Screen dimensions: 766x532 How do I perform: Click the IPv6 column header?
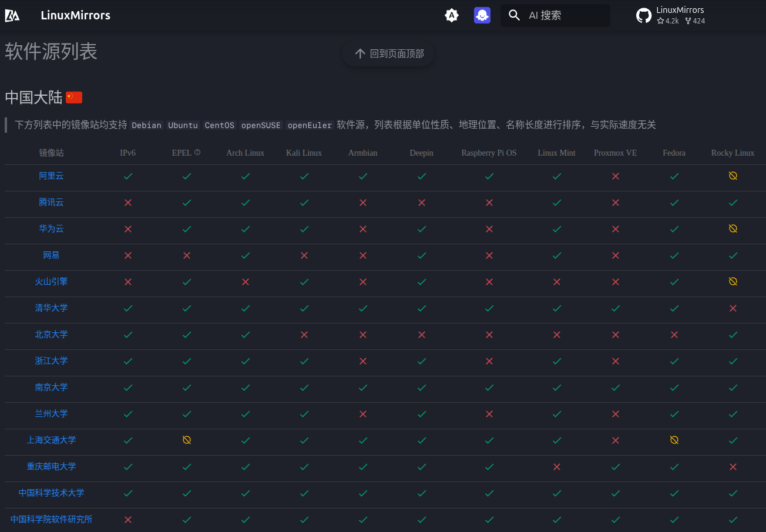click(128, 153)
